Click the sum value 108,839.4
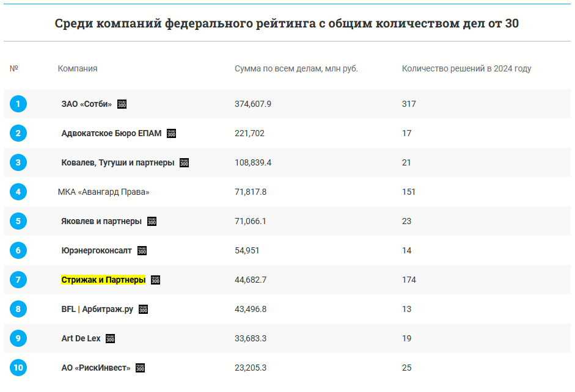The height and width of the screenshot is (392, 575). click(x=253, y=162)
